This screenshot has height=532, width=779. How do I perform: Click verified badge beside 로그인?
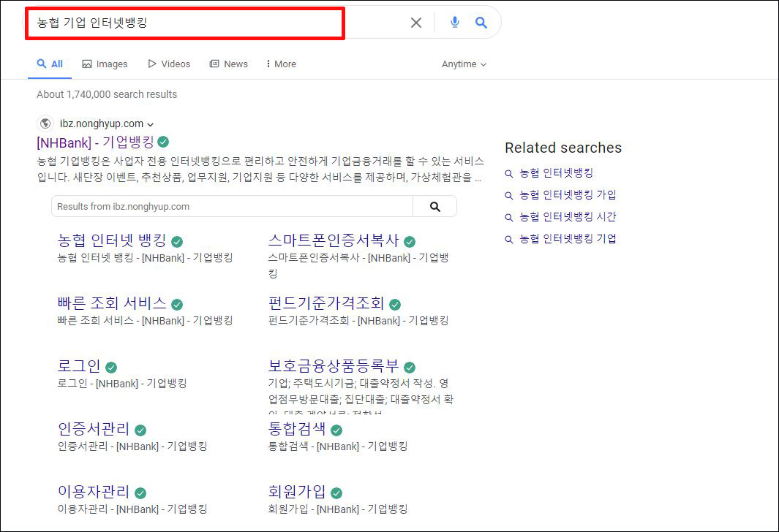click(111, 368)
